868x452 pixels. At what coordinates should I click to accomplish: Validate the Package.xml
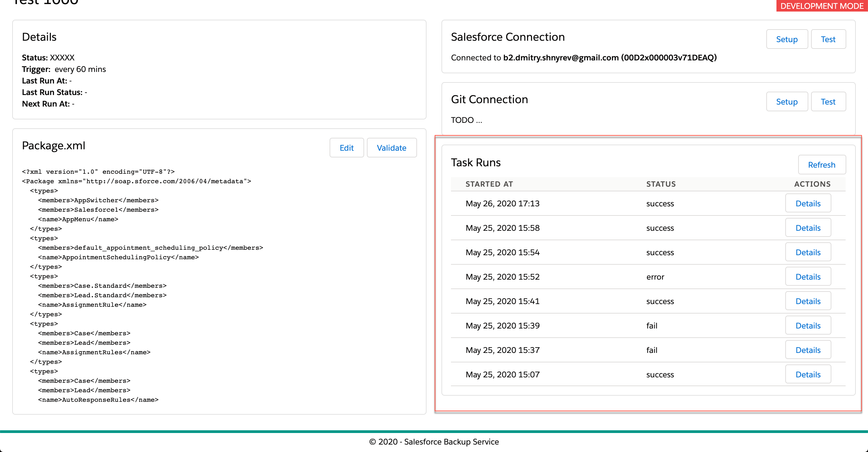(x=391, y=148)
